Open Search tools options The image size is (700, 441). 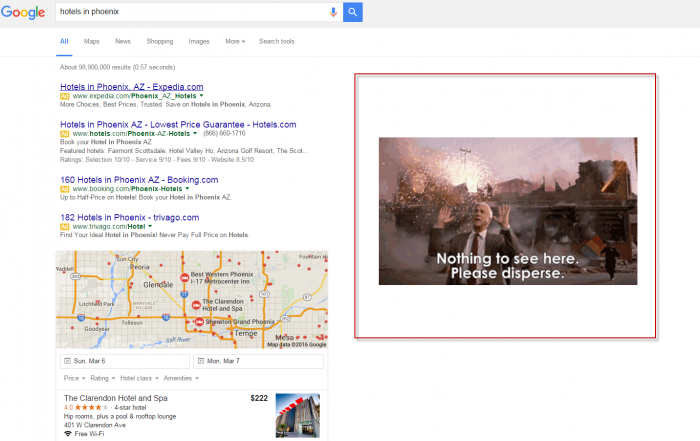276,42
